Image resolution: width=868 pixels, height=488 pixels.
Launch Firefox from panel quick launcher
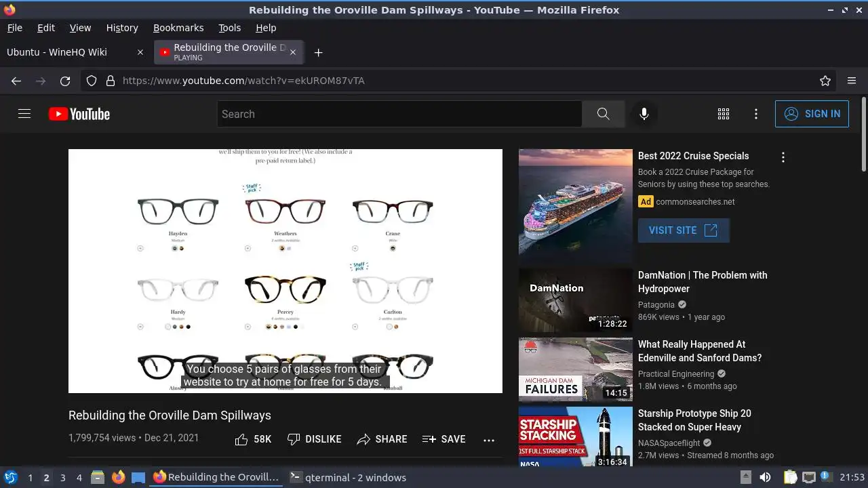[118, 477]
